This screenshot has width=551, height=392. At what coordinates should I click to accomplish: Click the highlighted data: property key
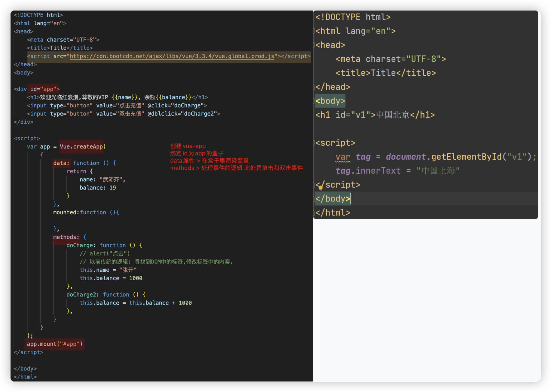[x=61, y=163]
